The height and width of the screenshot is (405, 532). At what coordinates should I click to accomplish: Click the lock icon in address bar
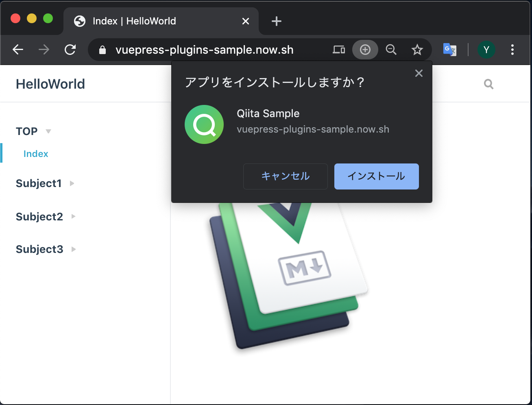click(102, 50)
